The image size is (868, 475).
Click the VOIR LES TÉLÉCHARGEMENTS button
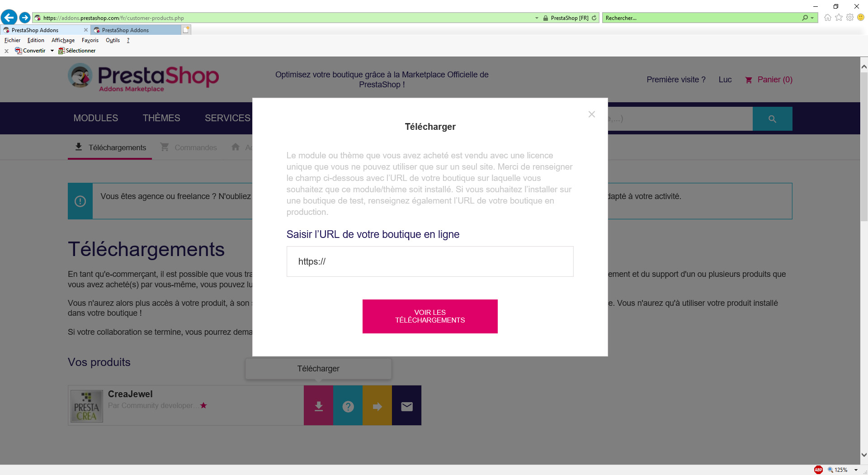pyautogui.click(x=430, y=316)
